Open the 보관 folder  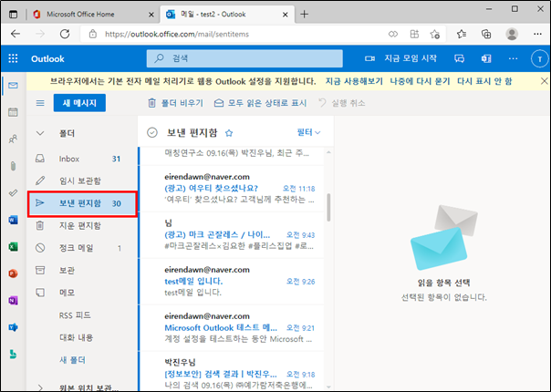point(83,270)
